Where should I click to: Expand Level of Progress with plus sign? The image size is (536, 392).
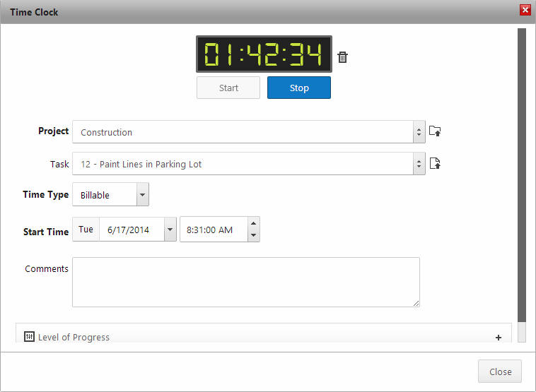499,338
